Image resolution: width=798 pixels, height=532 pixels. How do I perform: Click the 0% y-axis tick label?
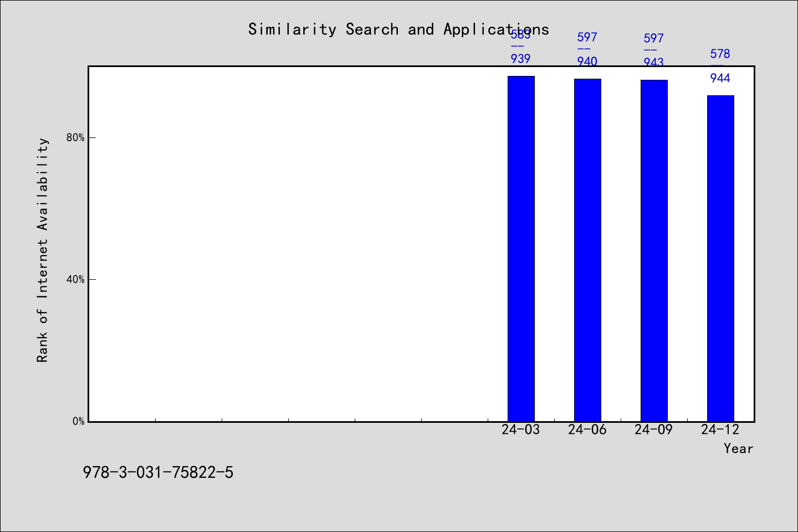79,421
